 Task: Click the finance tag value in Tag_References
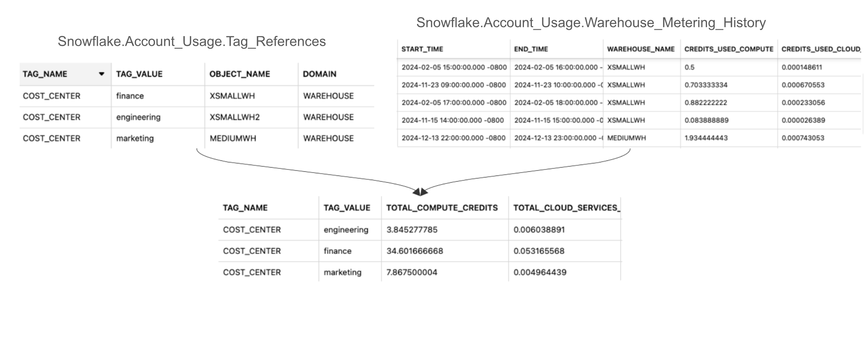click(x=130, y=96)
